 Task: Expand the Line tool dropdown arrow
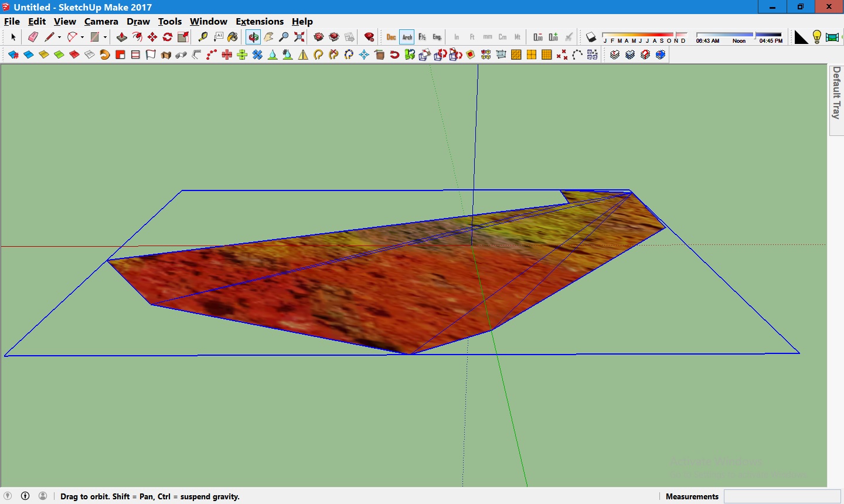(59, 37)
